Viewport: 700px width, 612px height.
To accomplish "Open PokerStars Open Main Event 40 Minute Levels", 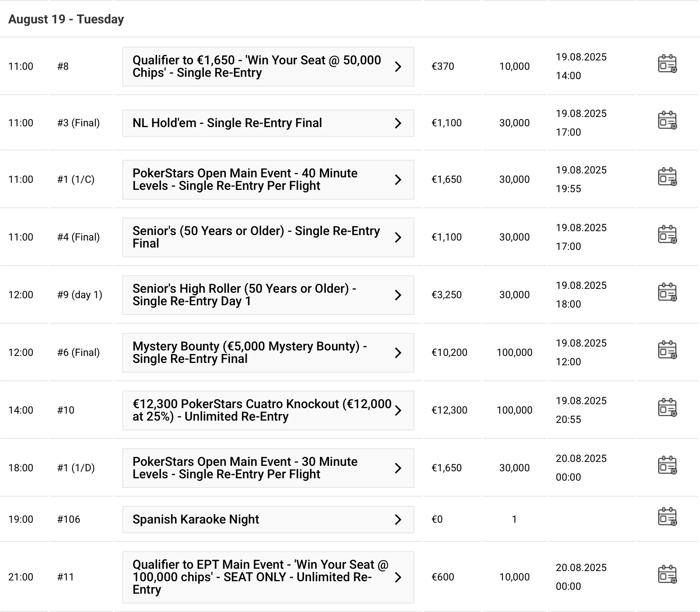I will 256,180.
